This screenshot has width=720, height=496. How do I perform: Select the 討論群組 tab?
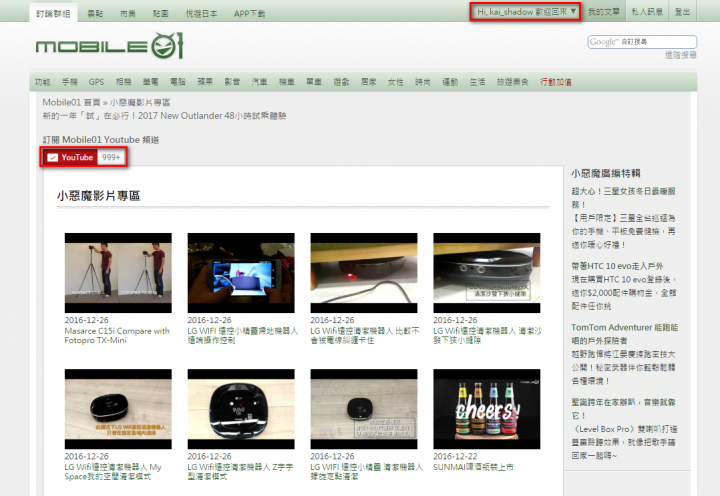click(53, 14)
